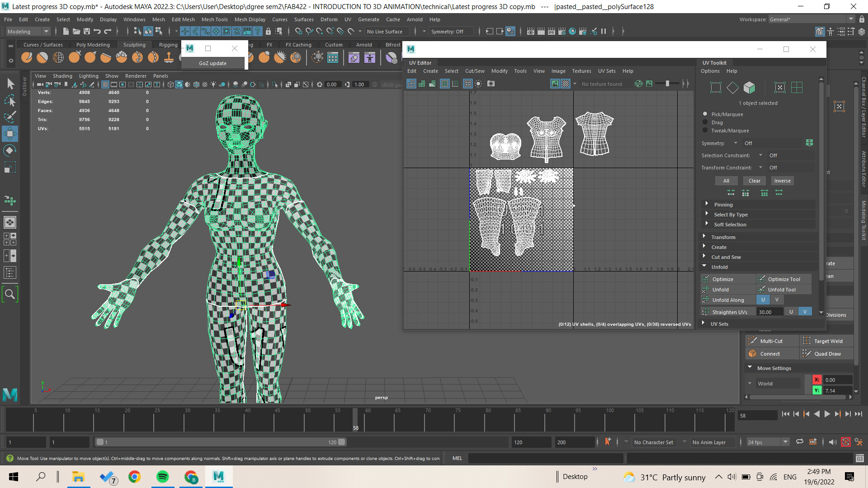
Task: Open the Selection Constraint dropdown
Action: click(x=761, y=155)
